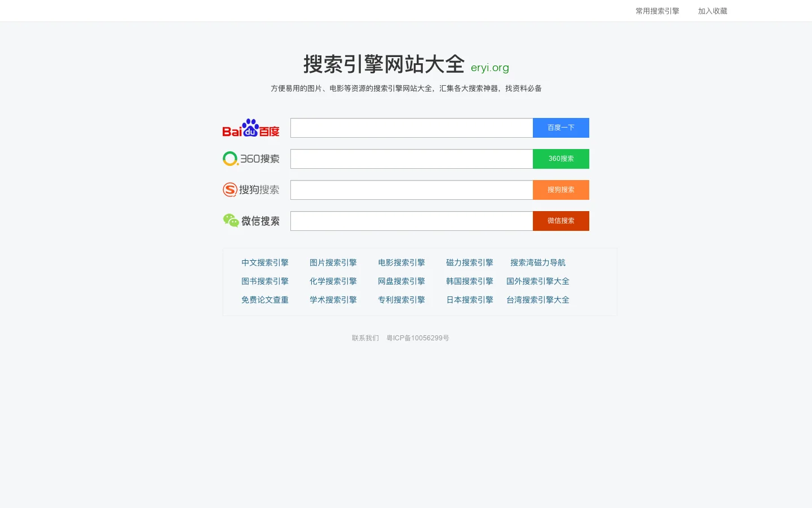Click the 搜索引擎网站大全 page title
Viewport: 812px width, 508px height.
(384, 64)
